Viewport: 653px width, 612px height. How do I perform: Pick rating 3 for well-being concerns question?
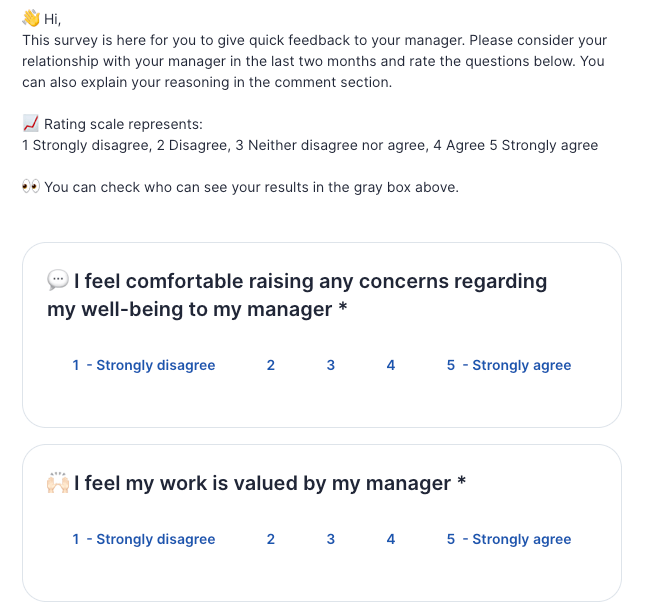330,365
